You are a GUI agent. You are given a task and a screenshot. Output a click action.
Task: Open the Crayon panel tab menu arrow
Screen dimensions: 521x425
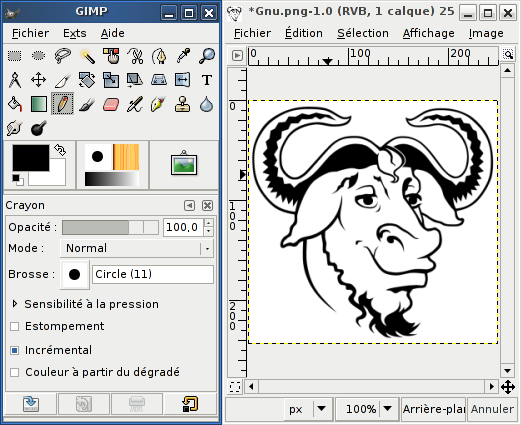pos(189,205)
